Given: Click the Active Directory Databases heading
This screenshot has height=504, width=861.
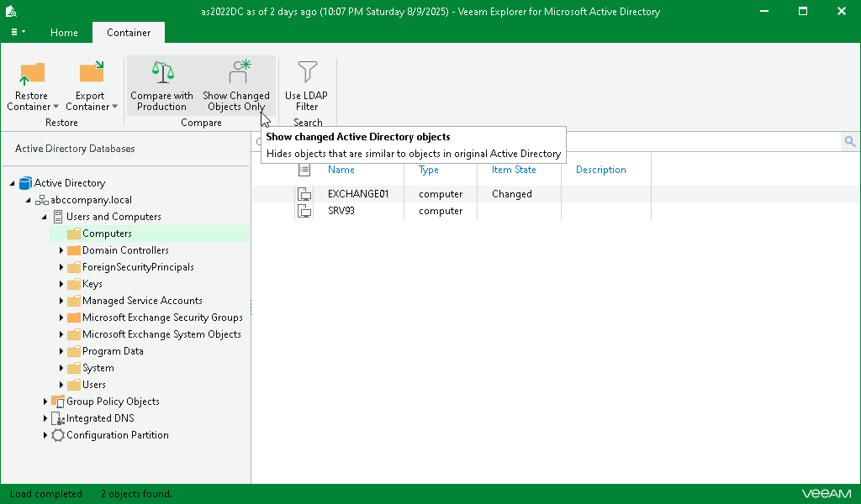Looking at the screenshot, I should (75, 149).
